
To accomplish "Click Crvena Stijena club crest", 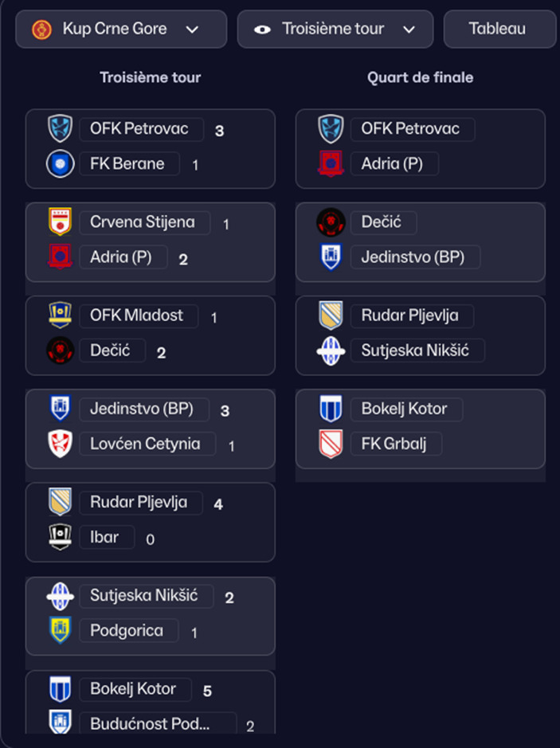I will point(61,222).
